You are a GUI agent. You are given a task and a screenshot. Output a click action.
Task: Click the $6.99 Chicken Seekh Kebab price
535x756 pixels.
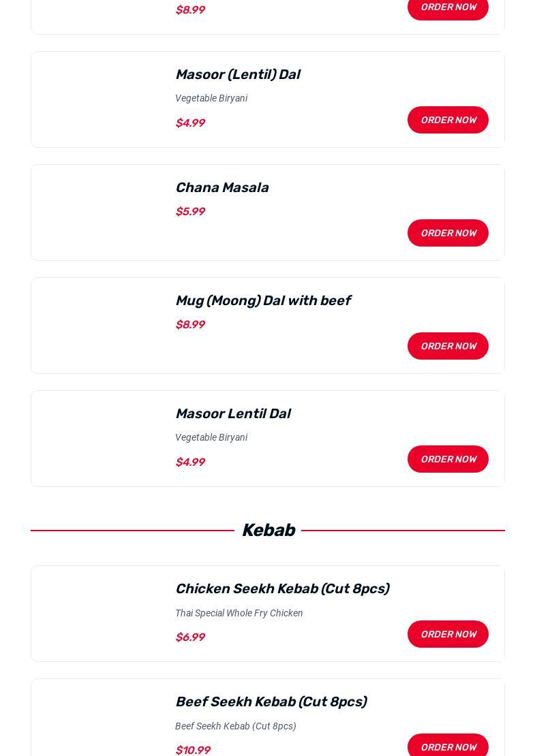pyautogui.click(x=190, y=637)
